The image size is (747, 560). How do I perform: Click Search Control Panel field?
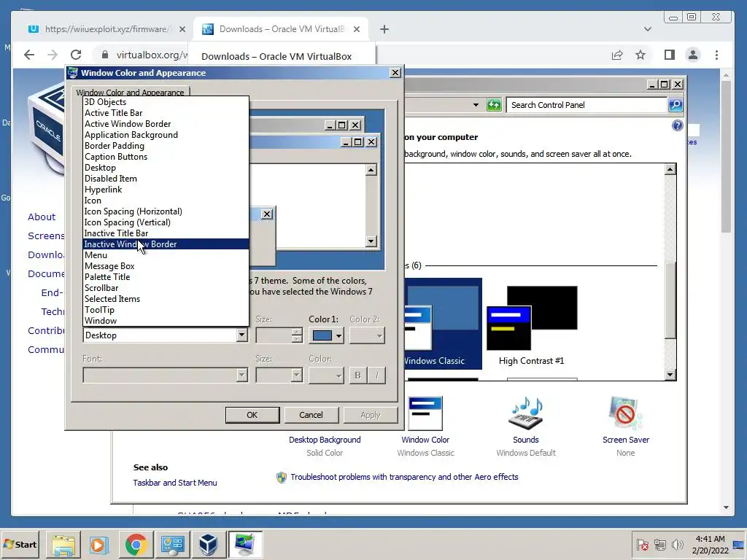(587, 105)
